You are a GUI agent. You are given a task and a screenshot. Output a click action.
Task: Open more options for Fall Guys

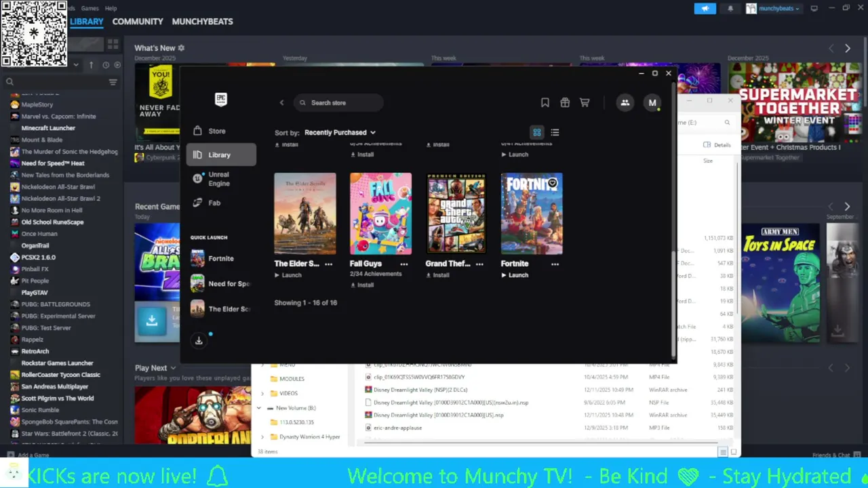coord(404,264)
